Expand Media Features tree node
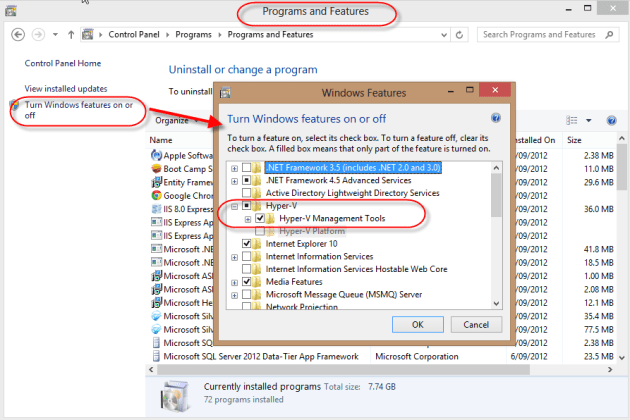630x420 pixels. click(234, 283)
